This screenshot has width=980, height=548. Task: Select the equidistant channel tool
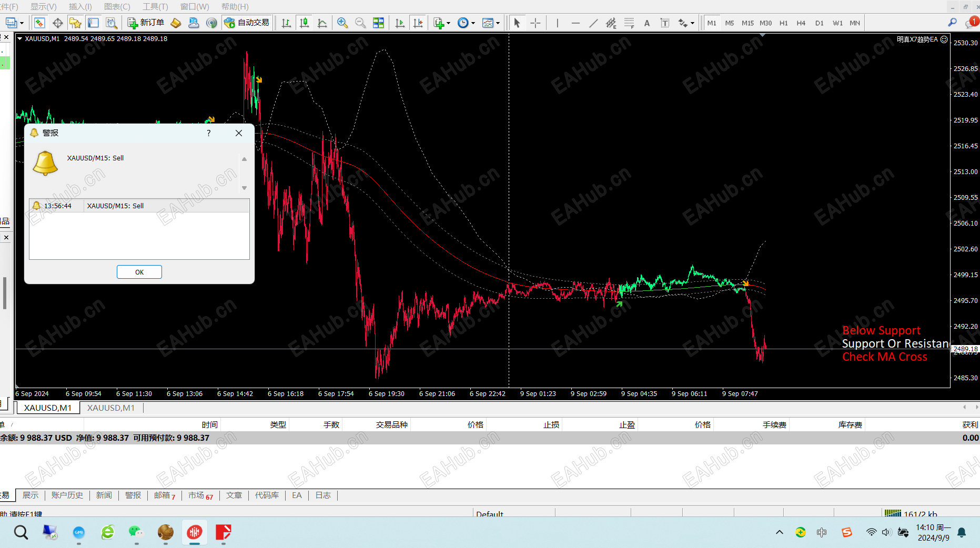coord(611,23)
